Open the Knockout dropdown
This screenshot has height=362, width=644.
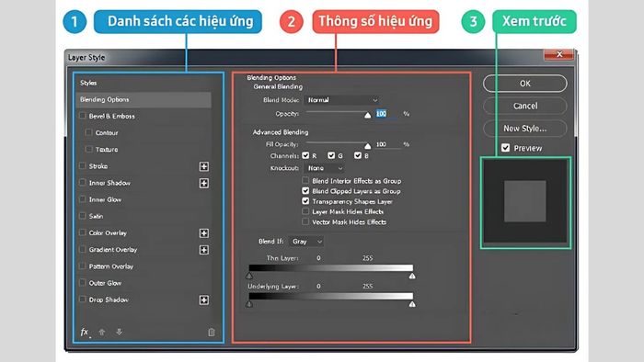[324, 168]
